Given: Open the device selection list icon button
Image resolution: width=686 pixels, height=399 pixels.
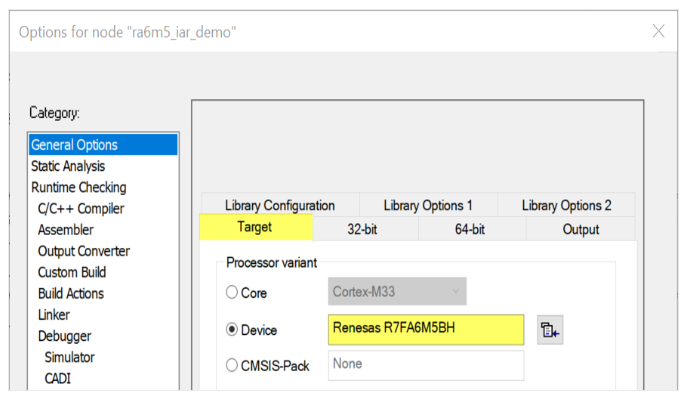Looking at the screenshot, I should pos(550,330).
